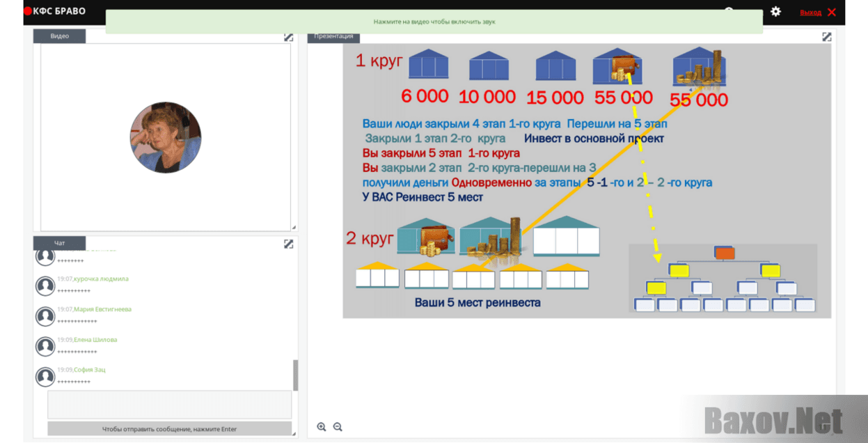Viewport: 868px width, 443px height.
Task: Select the Чат panel tab
Action: [x=60, y=243]
